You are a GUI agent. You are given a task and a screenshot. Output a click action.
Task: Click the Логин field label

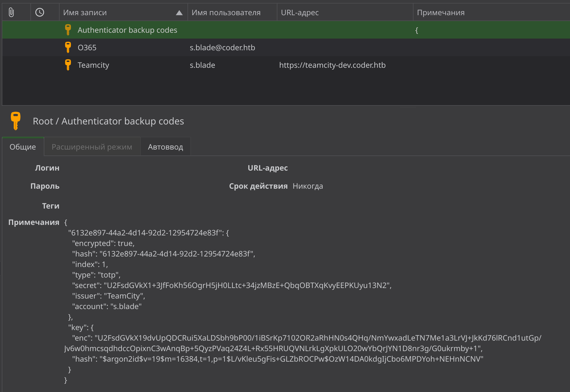[47, 168]
